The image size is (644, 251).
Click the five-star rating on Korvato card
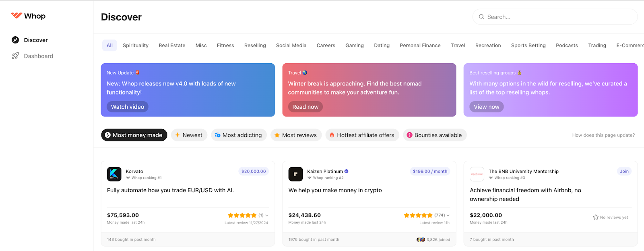coord(242,215)
